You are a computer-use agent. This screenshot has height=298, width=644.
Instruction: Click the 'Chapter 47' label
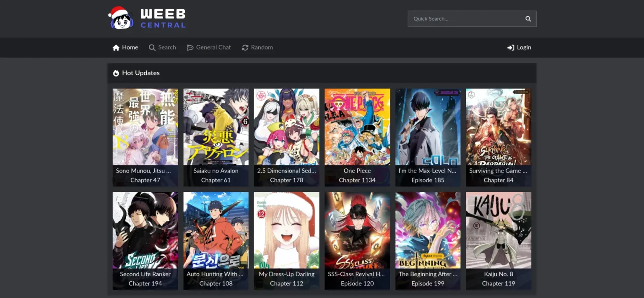145,180
